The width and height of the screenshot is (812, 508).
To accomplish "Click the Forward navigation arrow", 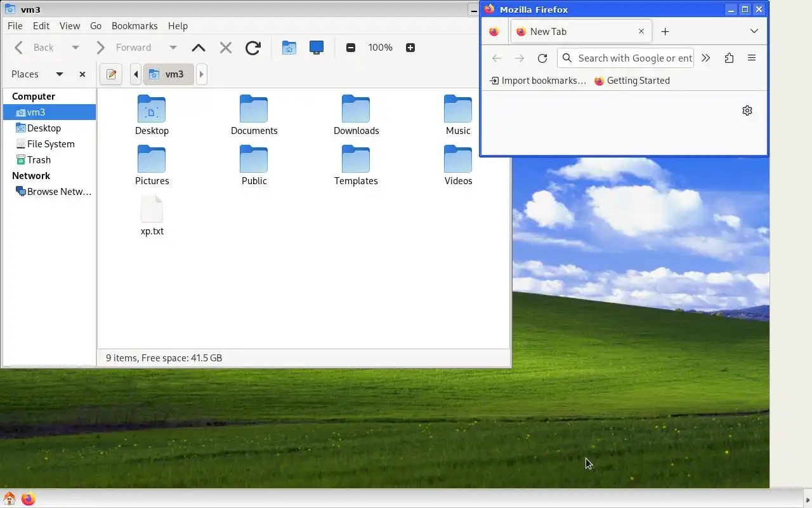I will tap(124, 48).
